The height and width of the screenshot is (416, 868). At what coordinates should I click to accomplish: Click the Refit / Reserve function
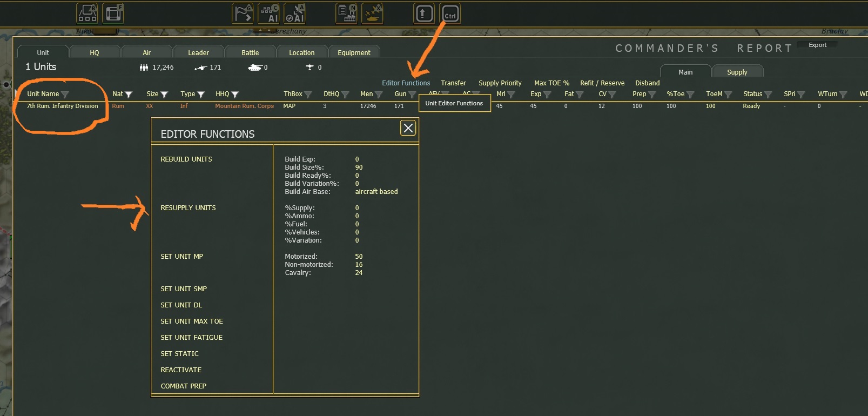[602, 83]
